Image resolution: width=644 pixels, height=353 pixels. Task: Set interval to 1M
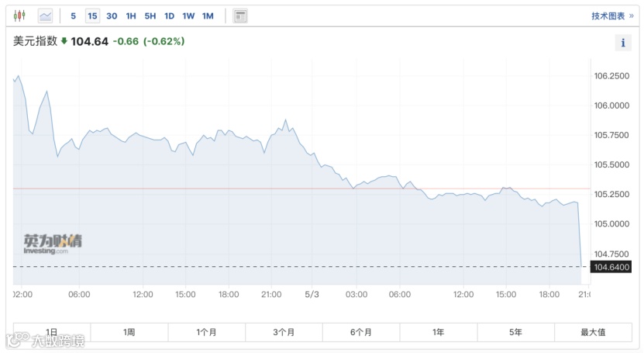[208, 16]
